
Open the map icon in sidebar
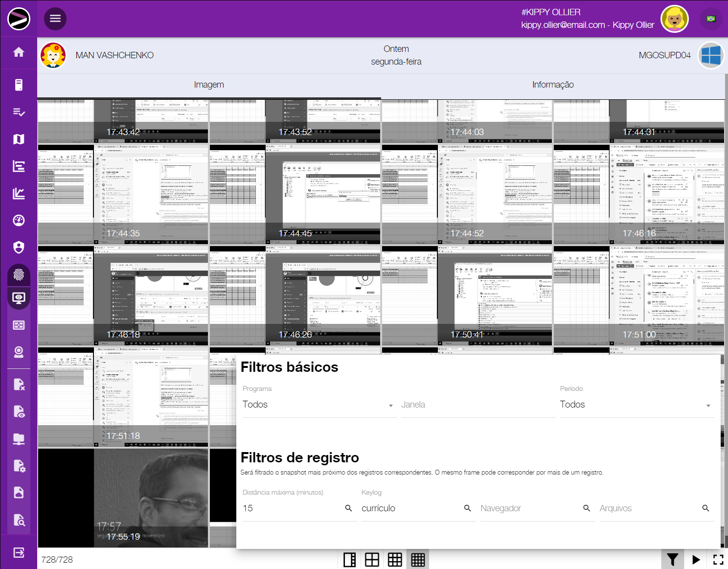[x=19, y=139]
